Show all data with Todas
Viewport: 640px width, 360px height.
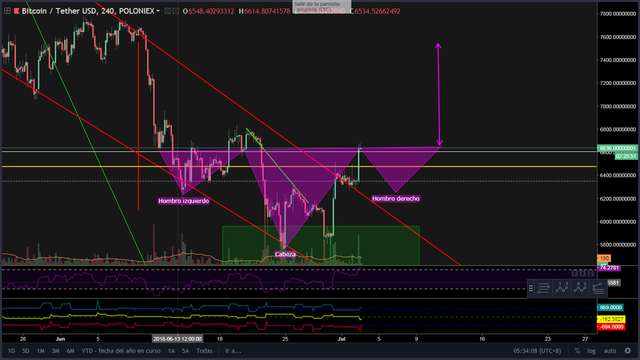pos(204,351)
